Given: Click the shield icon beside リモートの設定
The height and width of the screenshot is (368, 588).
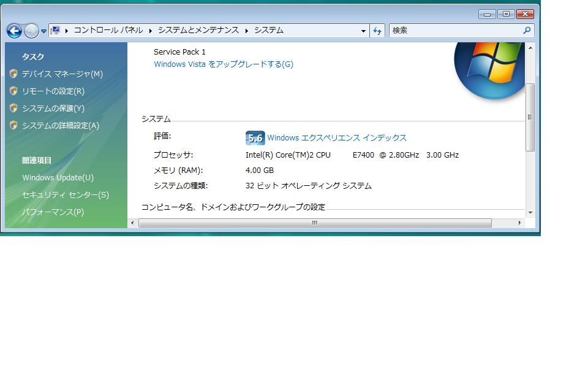Looking at the screenshot, I should [x=14, y=91].
